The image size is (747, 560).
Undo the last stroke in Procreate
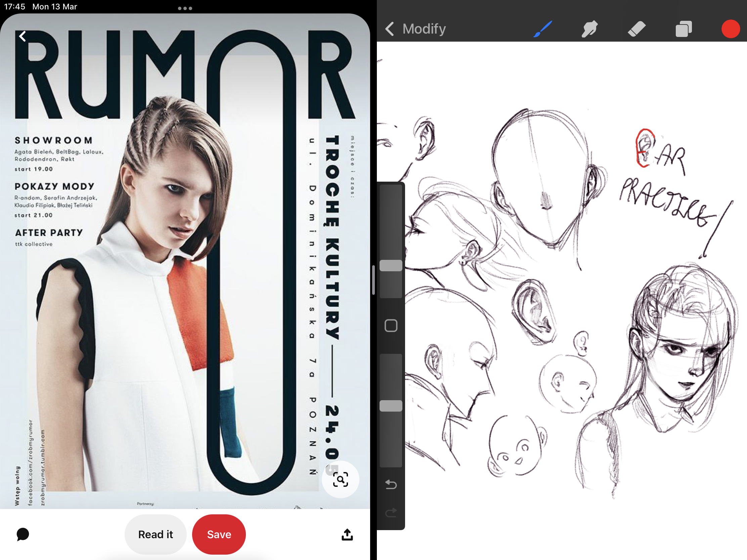391,484
